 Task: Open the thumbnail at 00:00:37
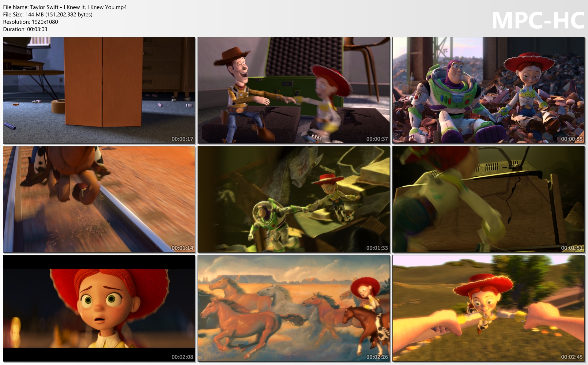[x=294, y=91]
